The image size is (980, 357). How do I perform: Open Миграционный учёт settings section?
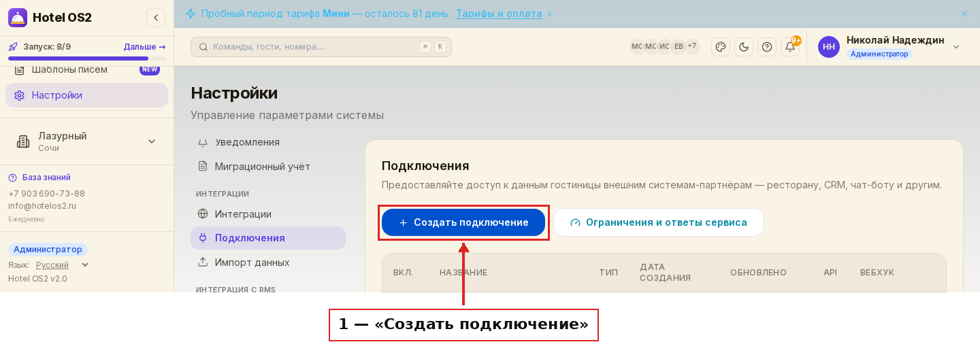click(268, 166)
